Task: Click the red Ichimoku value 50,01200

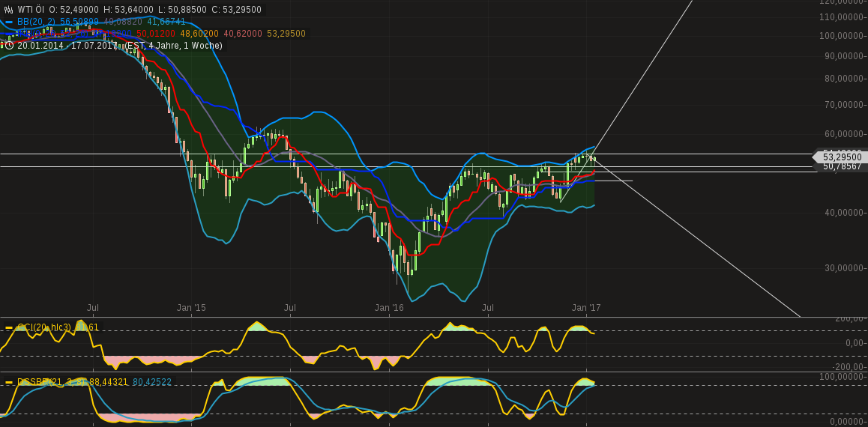Action: tap(156, 34)
